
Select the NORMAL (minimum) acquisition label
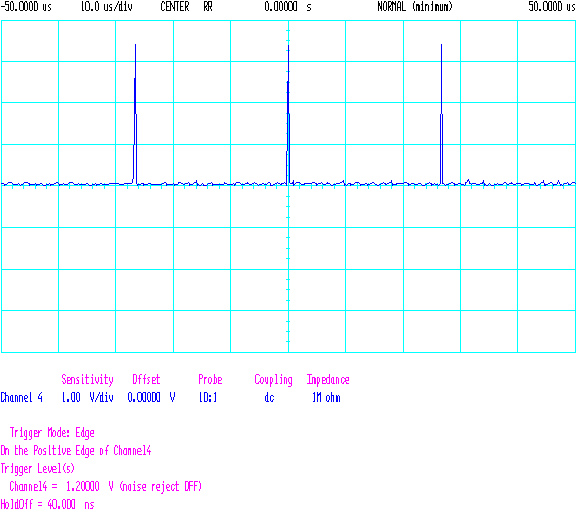(x=415, y=7)
